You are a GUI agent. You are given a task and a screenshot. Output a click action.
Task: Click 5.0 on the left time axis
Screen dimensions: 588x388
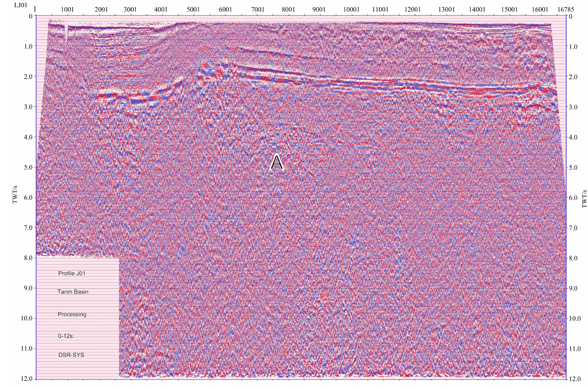coord(27,167)
